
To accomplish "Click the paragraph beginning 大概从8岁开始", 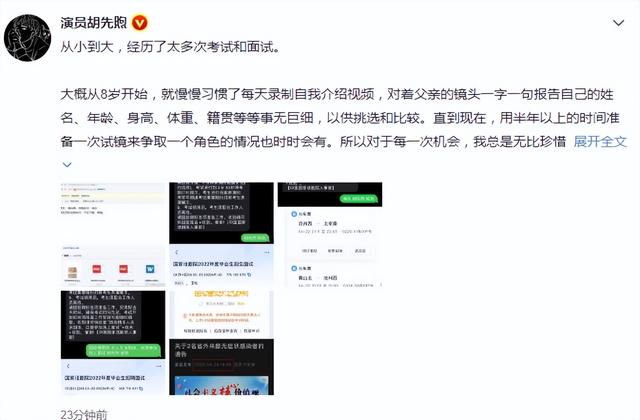I will pyautogui.click(x=343, y=118).
